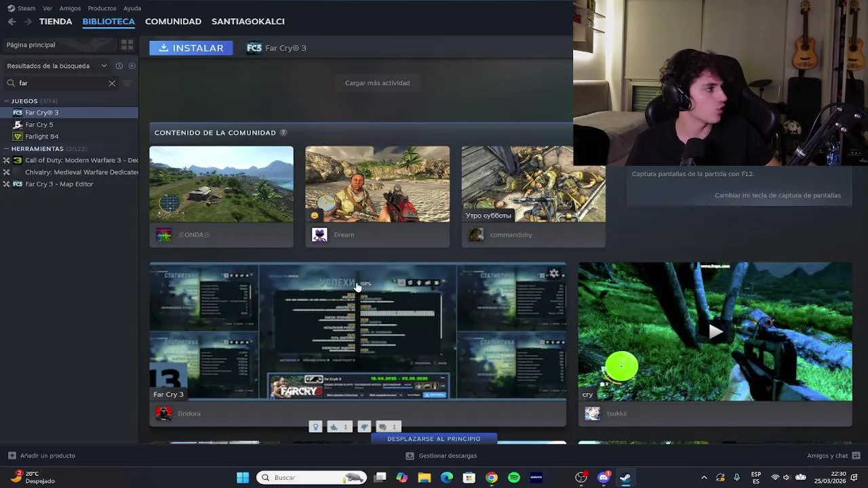Click the recent activity clock icon

coord(119,66)
